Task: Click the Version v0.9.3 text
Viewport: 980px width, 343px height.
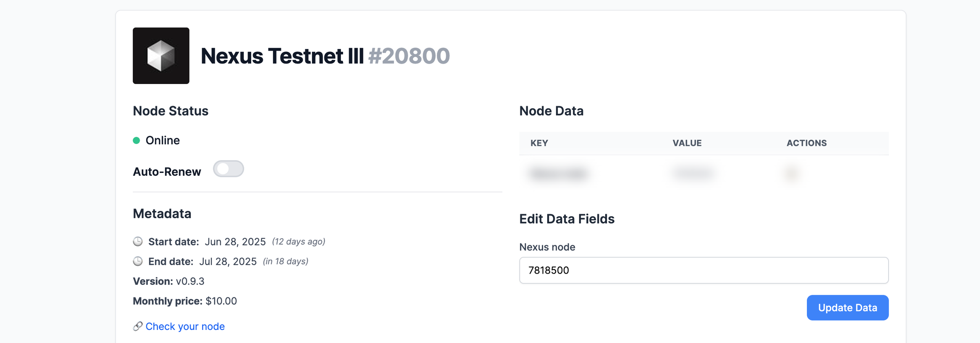Action: (x=190, y=281)
